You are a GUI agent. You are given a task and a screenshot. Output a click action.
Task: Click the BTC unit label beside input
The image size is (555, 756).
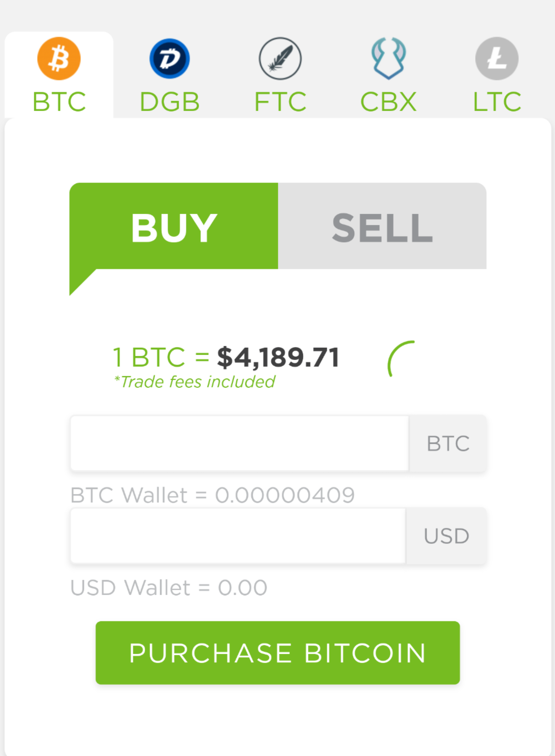(448, 443)
